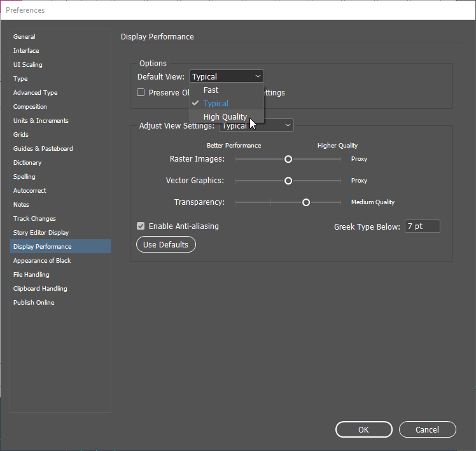The height and width of the screenshot is (451, 476).
Task: Choose Fast from Default View list
Action: tap(227, 90)
